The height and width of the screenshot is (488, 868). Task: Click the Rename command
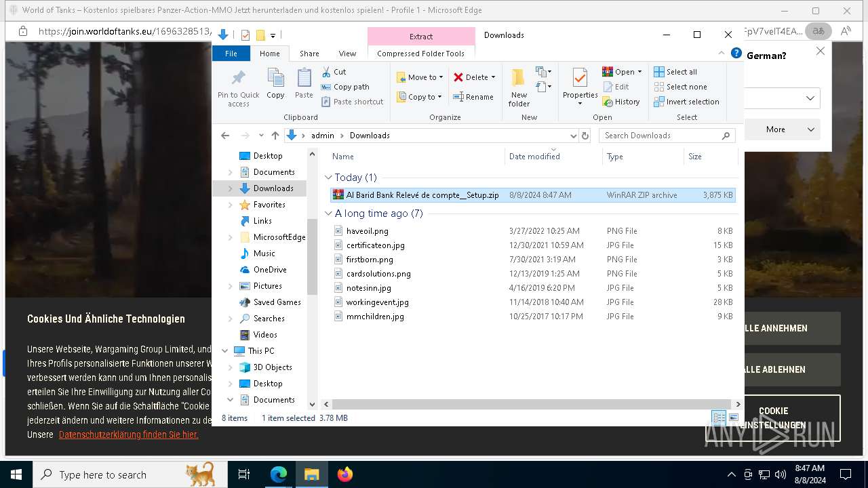pos(473,97)
